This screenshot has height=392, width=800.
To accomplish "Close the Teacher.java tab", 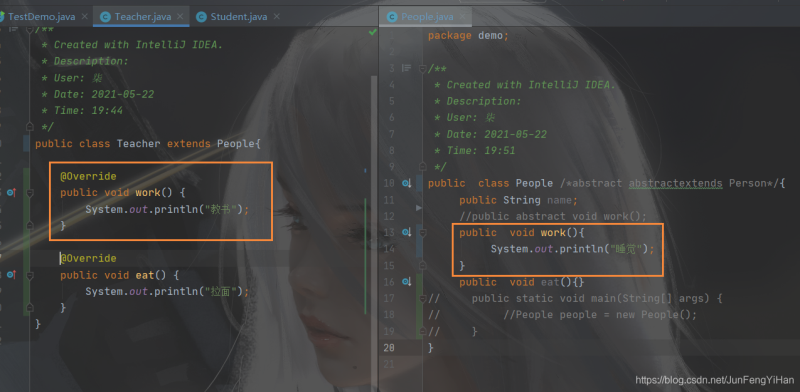I will [181, 16].
